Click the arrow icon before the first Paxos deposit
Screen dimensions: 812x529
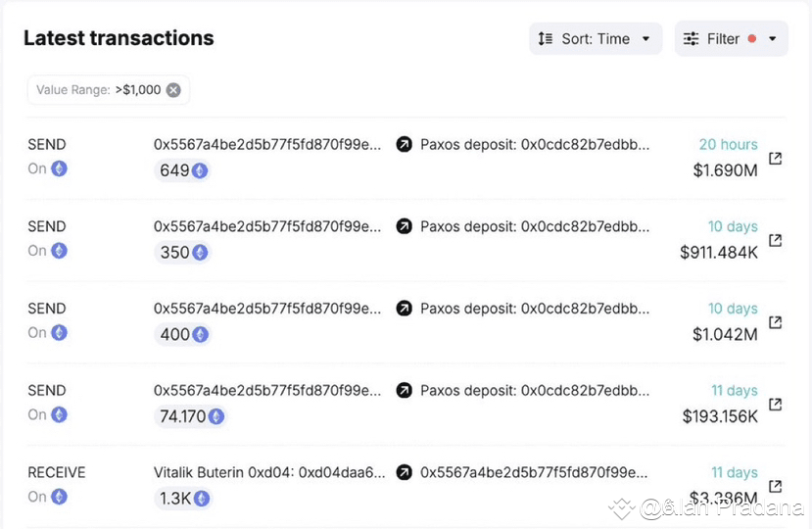point(404,144)
